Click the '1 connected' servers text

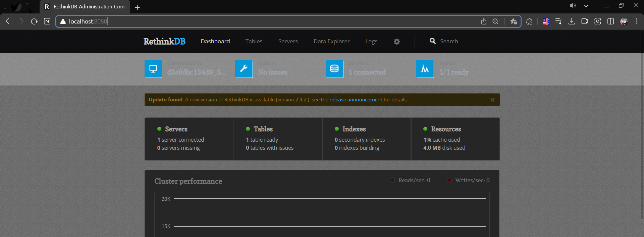(x=367, y=72)
